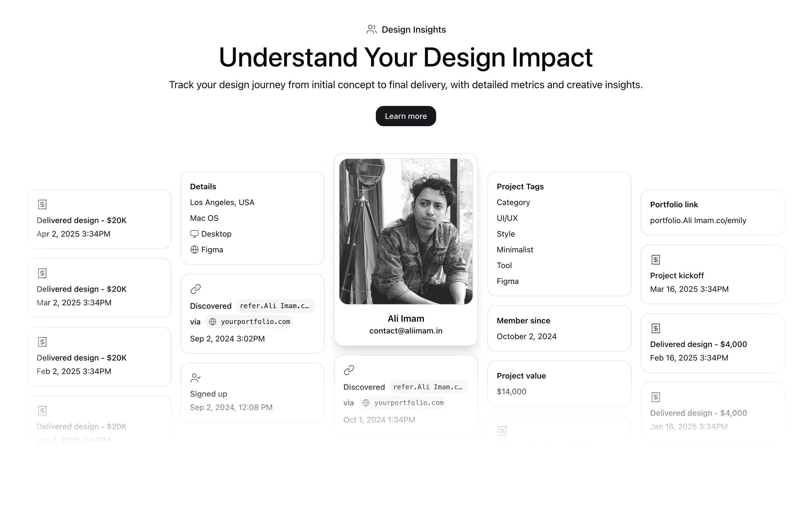Click the Minimalist style tag

(515, 250)
